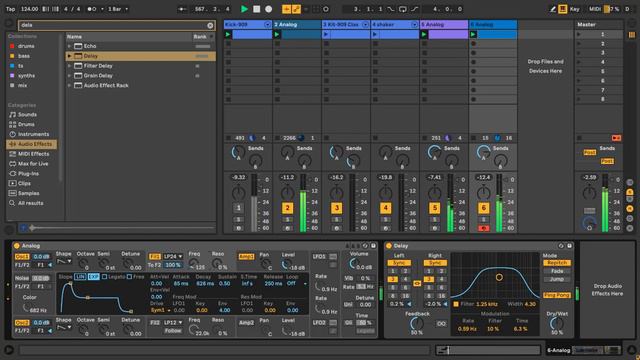Open the Osc1 Shape waveform chooser
Screen dimensions: 640x360
pyautogui.click(x=64, y=261)
